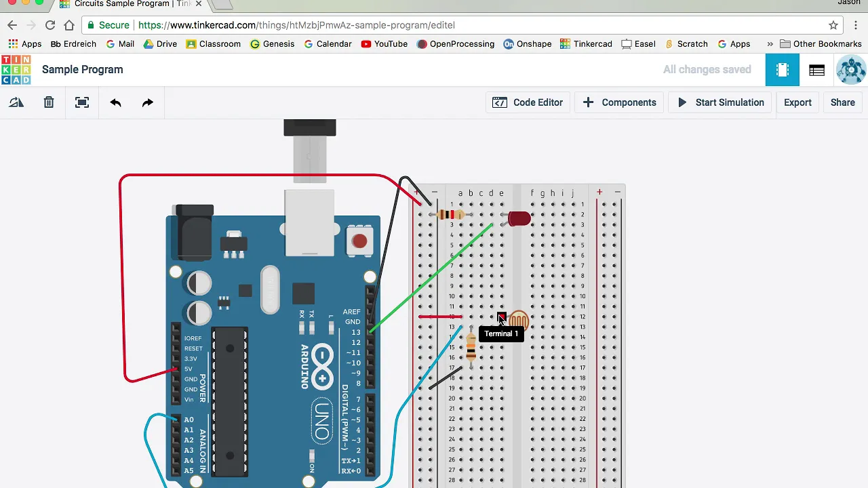Open the Genesis bookmark
Viewport: 868px width, 488px height.
(272, 44)
